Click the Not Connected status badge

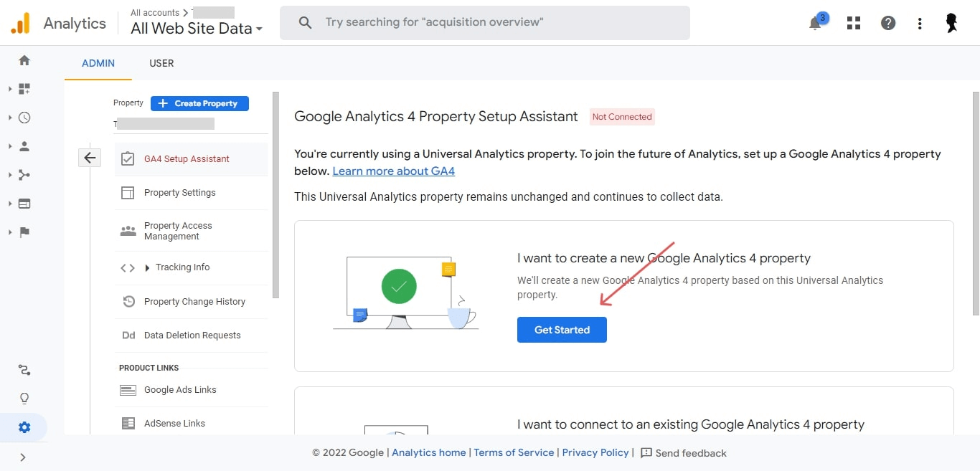pyautogui.click(x=622, y=117)
